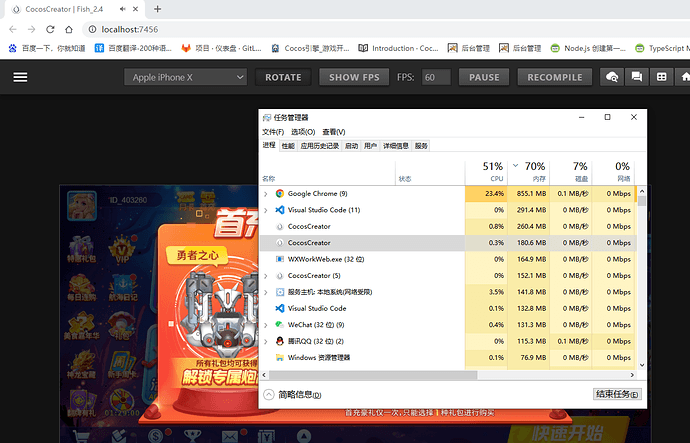Reload the browser page
The image size is (690, 443).
(x=50, y=29)
